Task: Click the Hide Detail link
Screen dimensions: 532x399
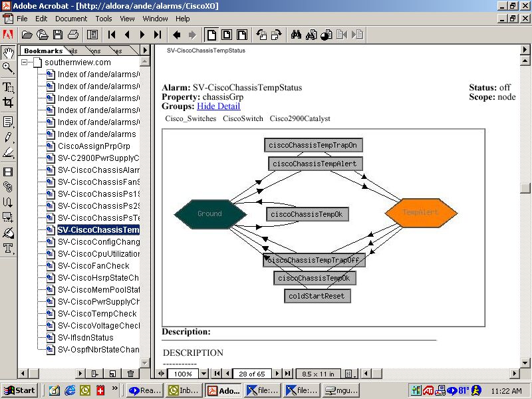Action: coord(219,106)
